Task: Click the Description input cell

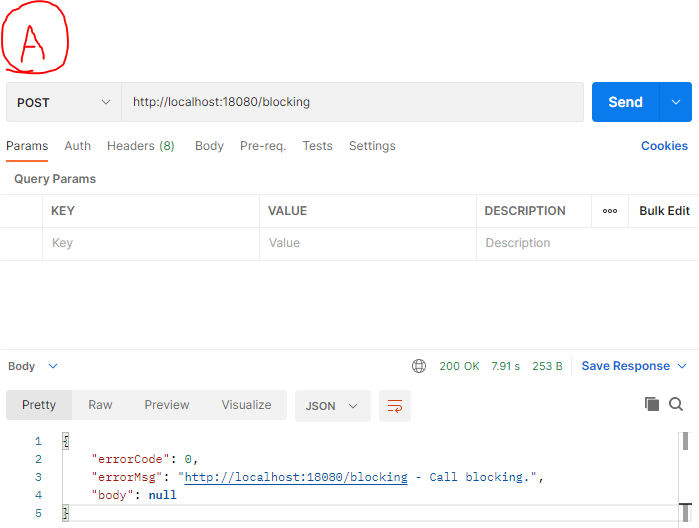Action: 588,243
